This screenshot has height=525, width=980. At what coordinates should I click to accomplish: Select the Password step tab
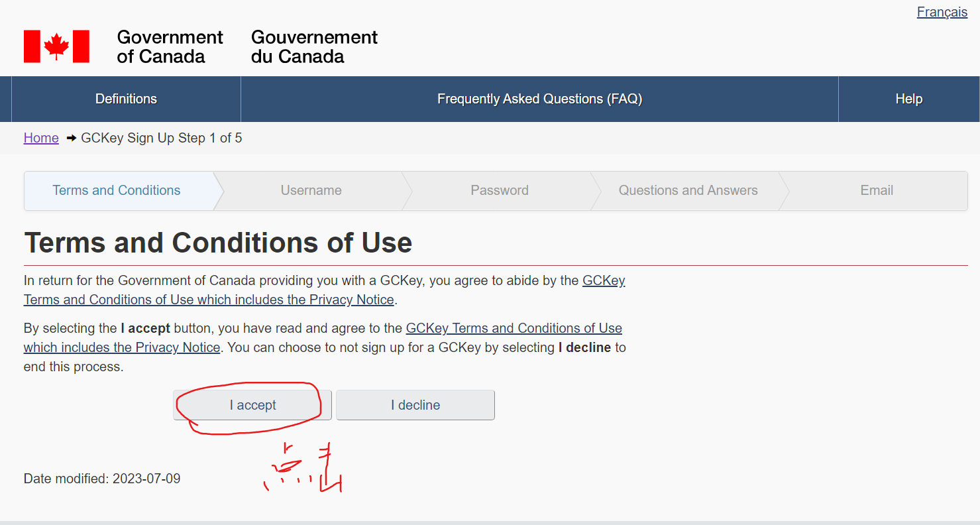(x=500, y=190)
